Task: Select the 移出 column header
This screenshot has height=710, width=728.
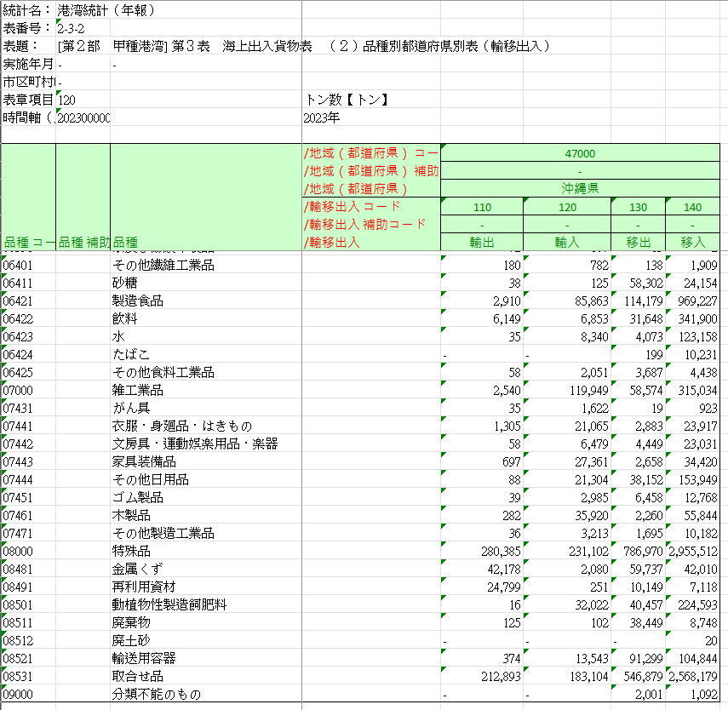Action: coord(638,243)
